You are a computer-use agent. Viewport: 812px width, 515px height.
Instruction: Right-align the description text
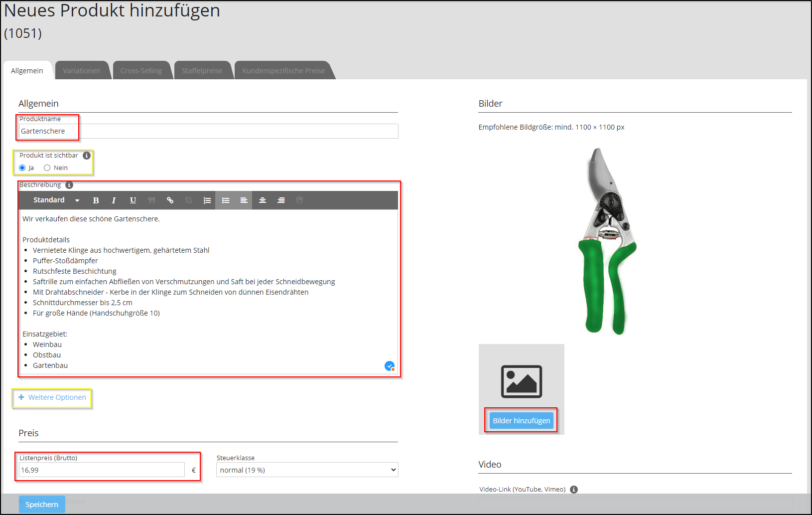(x=281, y=200)
